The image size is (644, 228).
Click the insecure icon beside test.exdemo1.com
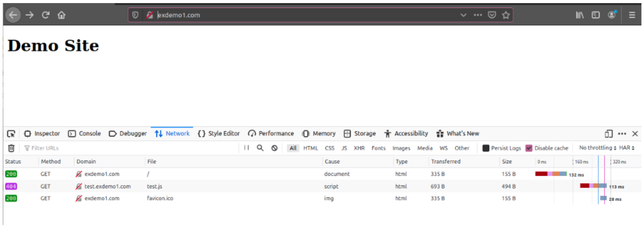79,186
